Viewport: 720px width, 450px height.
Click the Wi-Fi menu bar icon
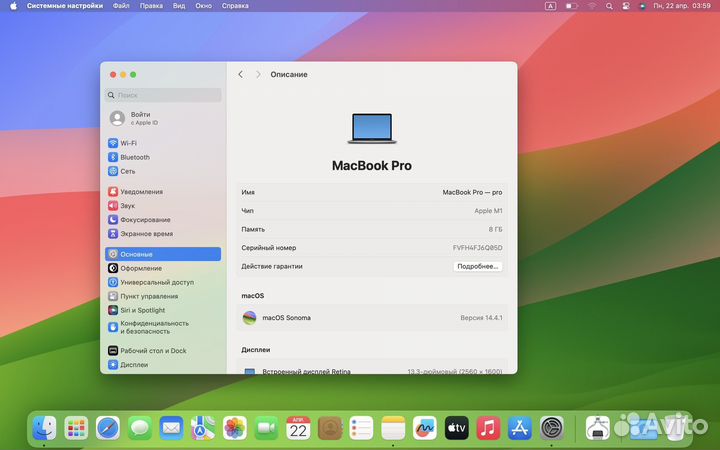pos(592,6)
